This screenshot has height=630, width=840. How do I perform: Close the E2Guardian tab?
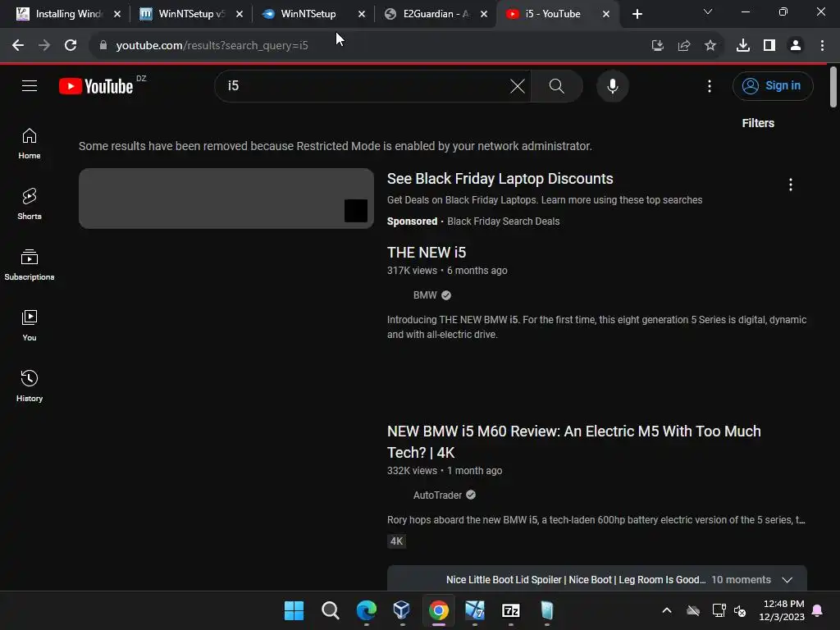484,14
